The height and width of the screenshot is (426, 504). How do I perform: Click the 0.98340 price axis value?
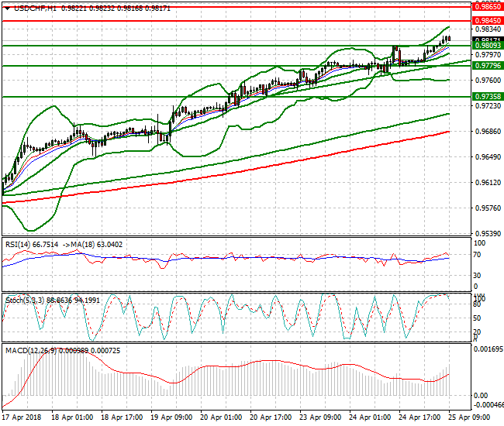click(488, 29)
